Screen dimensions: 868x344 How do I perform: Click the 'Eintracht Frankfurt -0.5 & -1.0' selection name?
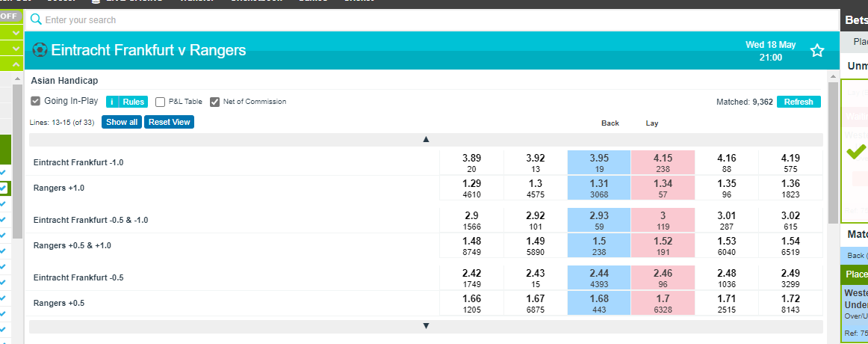90,220
